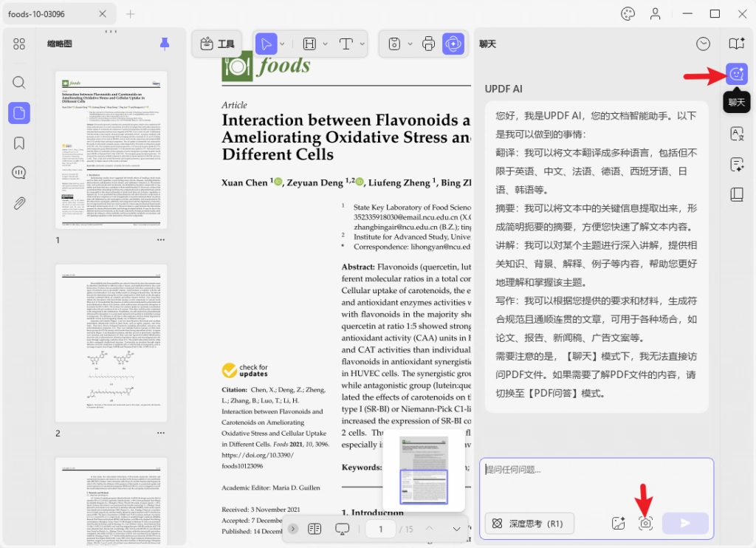This screenshot has width=756, height=548.
Task: Open the 工具 tools menu
Action: pos(217,44)
